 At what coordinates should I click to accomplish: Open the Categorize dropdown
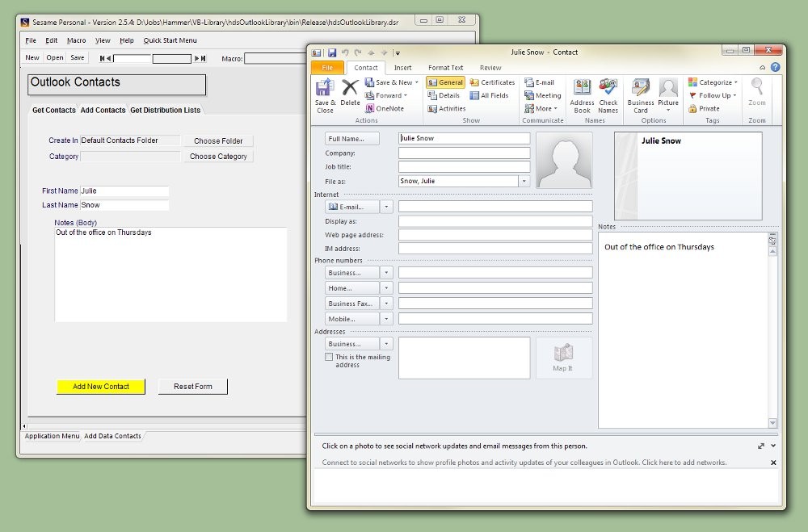(713, 82)
